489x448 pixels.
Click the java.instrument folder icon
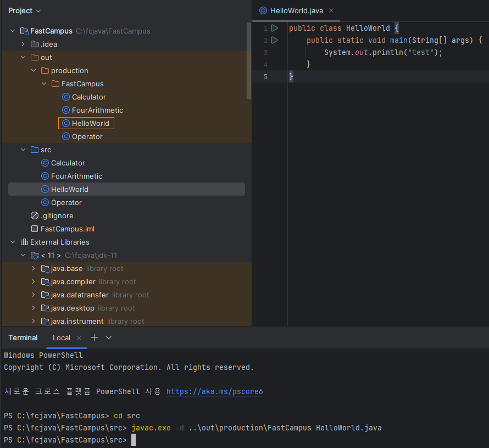[x=45, y=322]
